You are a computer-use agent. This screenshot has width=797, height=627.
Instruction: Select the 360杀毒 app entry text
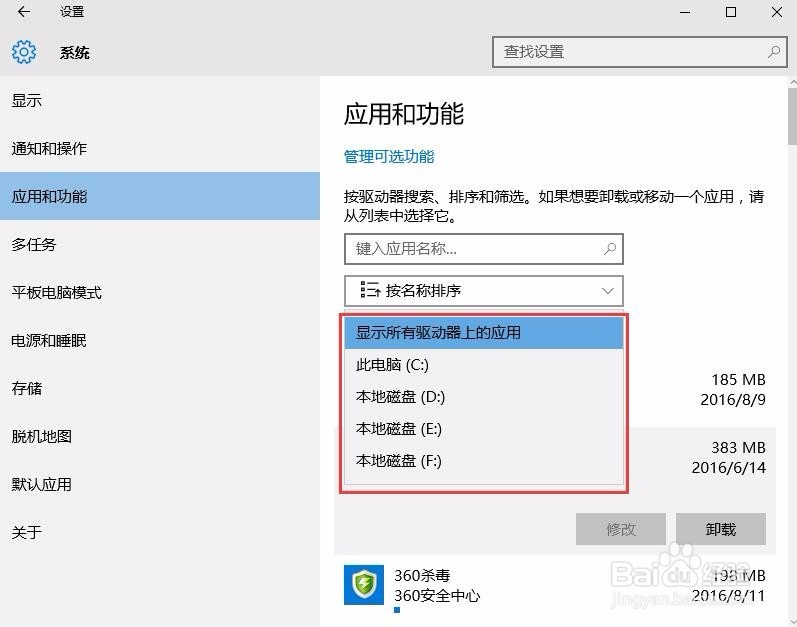coord(422,575)
